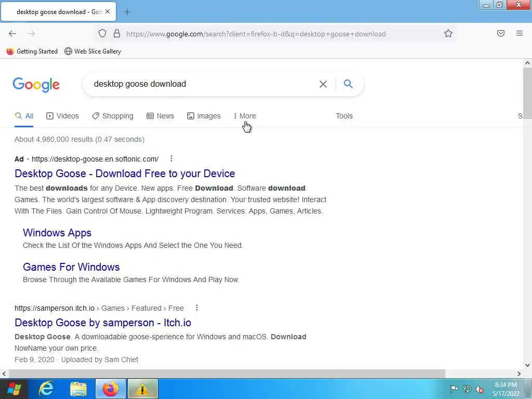532x399 pixels.
Task: Click the softonic ad URL text
Action: point(95,159)
